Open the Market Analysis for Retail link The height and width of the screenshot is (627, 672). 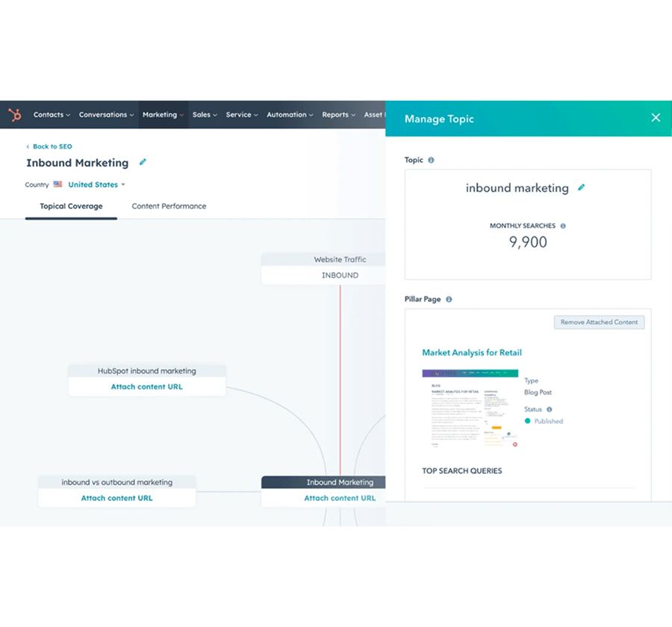(x=472, y=352)
